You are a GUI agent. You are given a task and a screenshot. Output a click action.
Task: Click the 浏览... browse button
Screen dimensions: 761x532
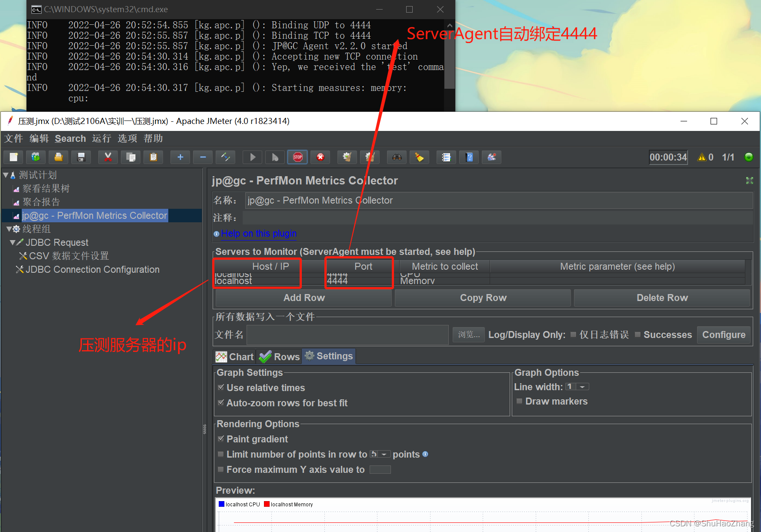point(469,335)
